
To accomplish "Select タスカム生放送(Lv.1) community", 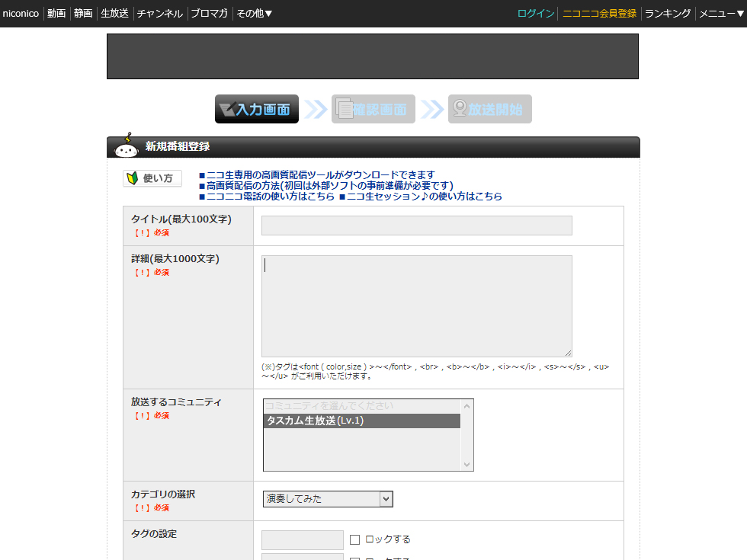I will (361, 421).
